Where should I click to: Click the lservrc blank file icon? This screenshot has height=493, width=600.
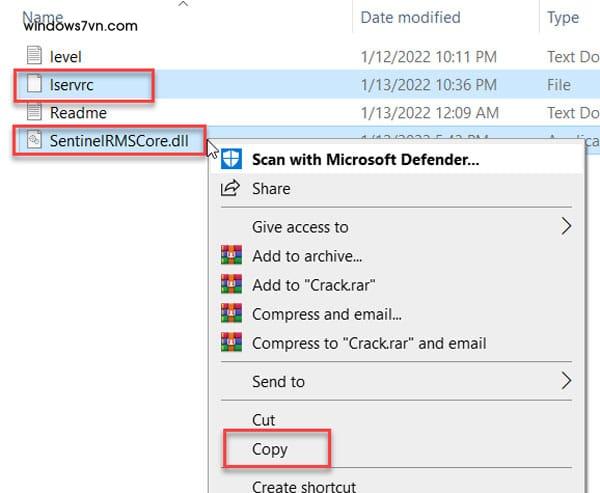[35, 85]
